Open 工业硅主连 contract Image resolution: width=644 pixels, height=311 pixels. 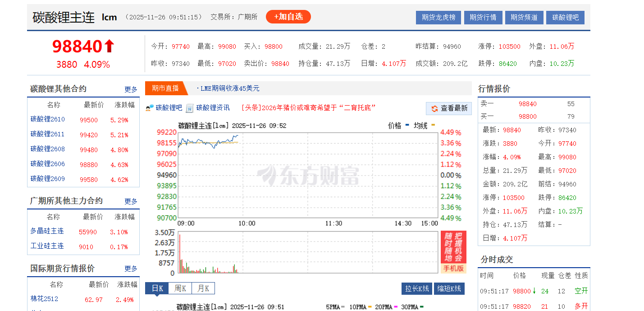coord(47,246)
